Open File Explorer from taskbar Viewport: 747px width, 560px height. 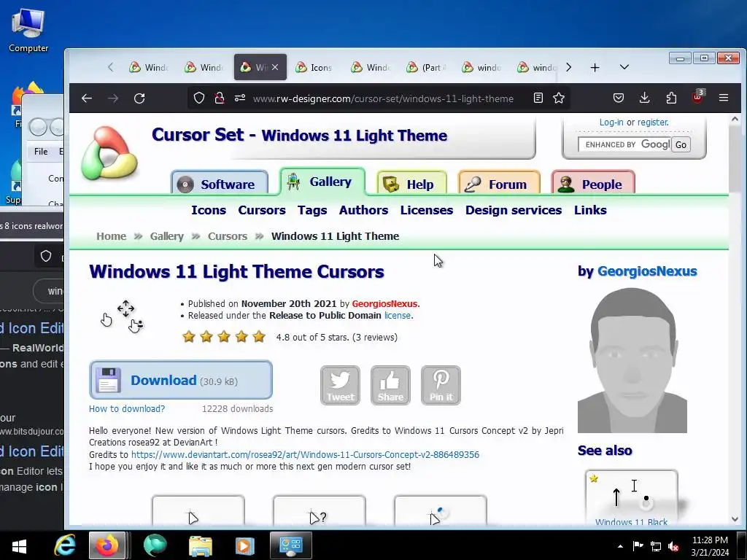(x=201, y=545)
